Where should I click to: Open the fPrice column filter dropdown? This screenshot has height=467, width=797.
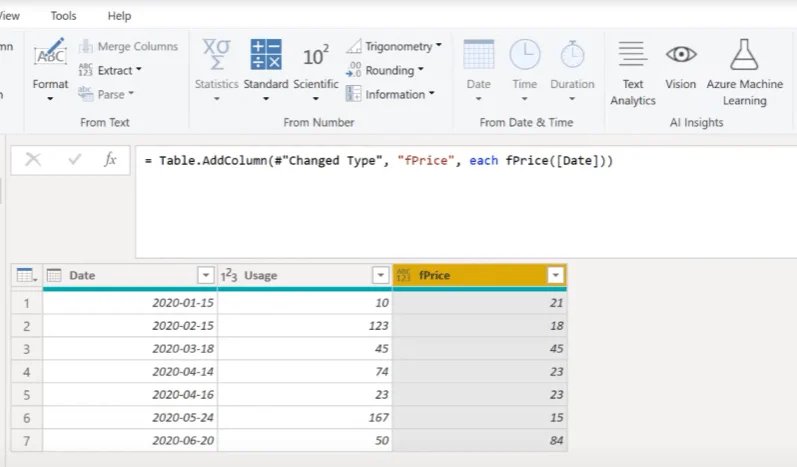click(555, 275)
